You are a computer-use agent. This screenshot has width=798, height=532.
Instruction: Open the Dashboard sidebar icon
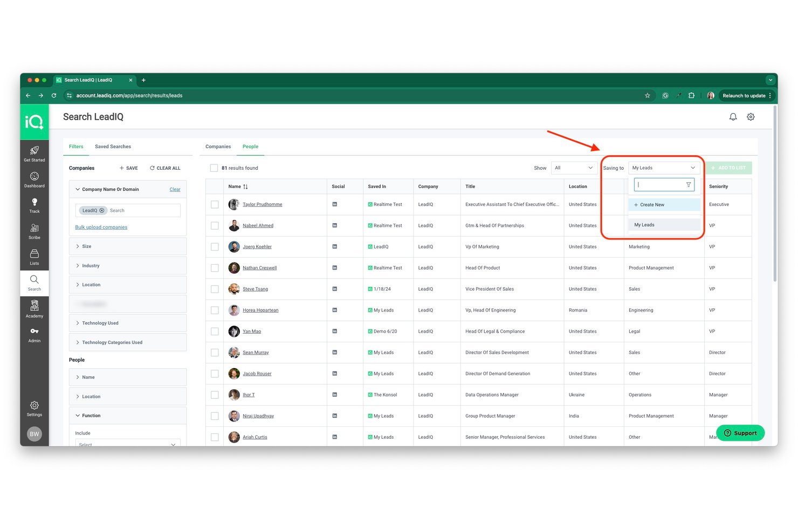click(x=34, y=179)
